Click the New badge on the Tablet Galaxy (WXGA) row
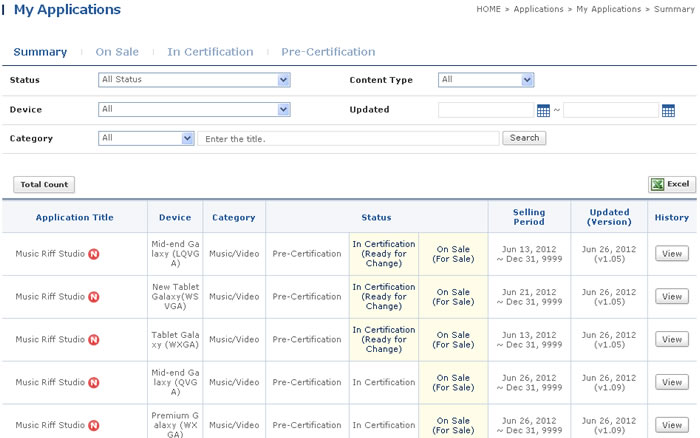 (94, 340)
